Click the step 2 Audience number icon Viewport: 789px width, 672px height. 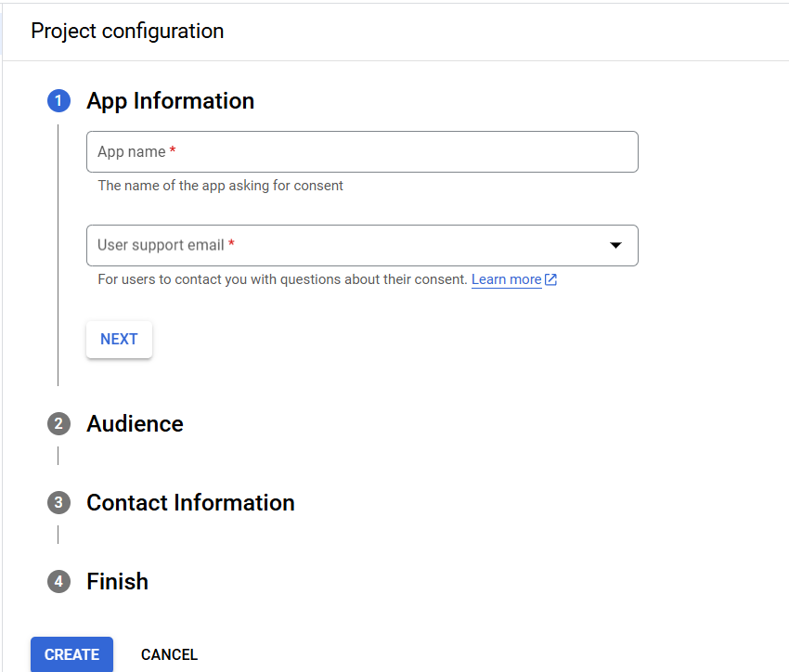pyautogui.click(x=58, y=423)
